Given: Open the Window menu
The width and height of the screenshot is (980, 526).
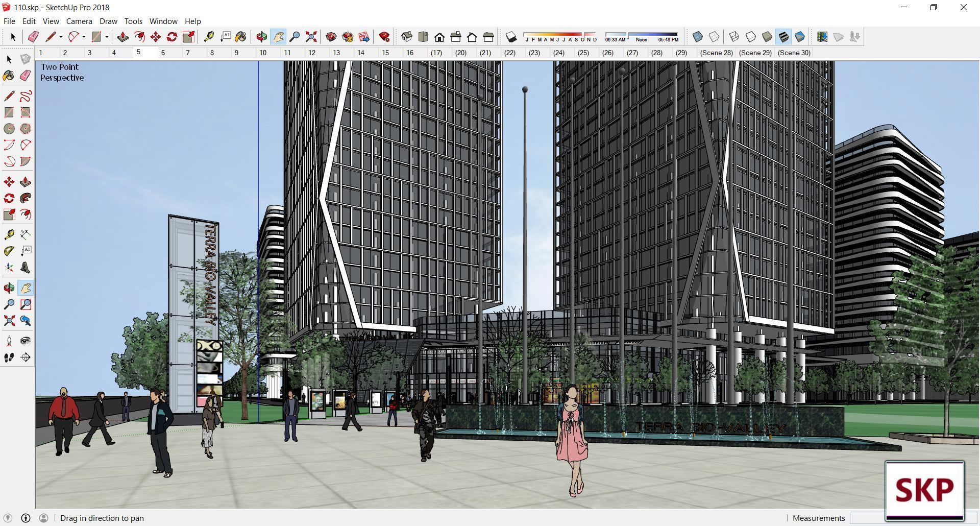Looking at the screenshot, I should click(163, 21).
